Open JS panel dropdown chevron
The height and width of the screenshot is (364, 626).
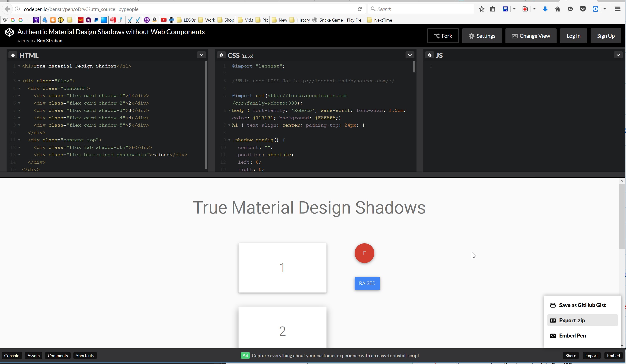point(618,55)
